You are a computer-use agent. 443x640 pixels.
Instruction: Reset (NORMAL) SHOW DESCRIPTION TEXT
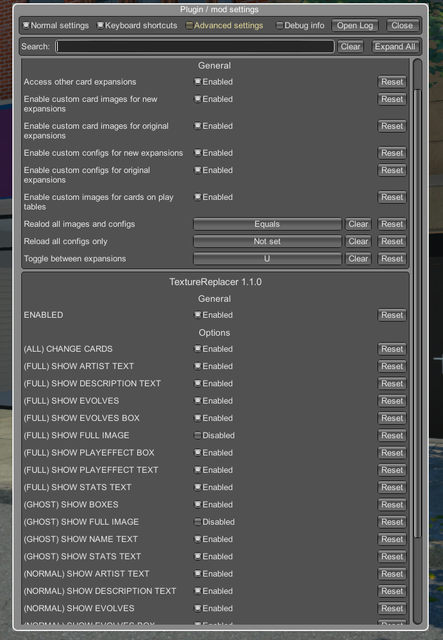click(392, 591)
